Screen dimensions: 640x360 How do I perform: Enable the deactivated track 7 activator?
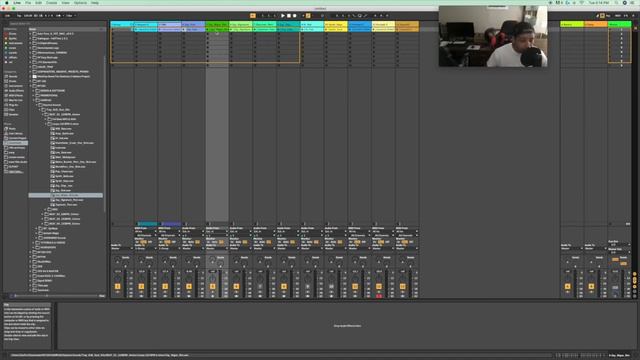(x=260, y=287)
